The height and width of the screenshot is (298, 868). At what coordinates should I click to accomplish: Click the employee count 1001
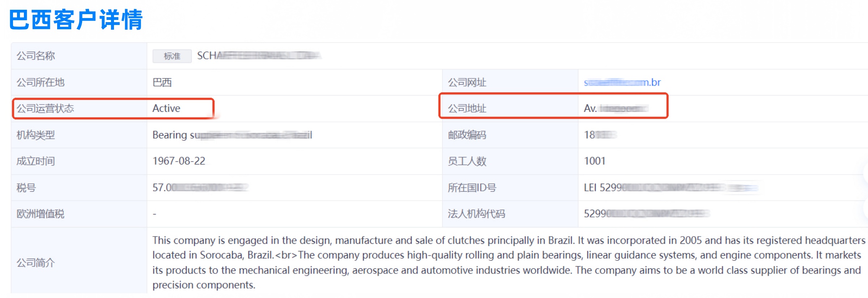tap(595, 161)
